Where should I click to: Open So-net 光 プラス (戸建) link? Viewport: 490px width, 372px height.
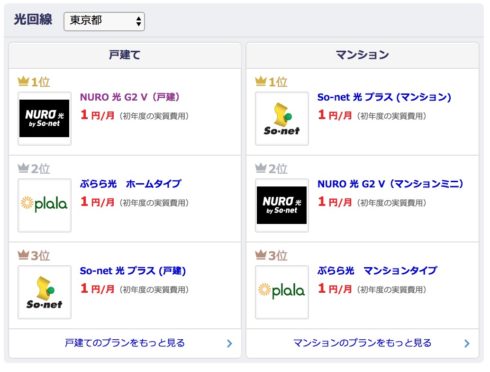point(133,271)
